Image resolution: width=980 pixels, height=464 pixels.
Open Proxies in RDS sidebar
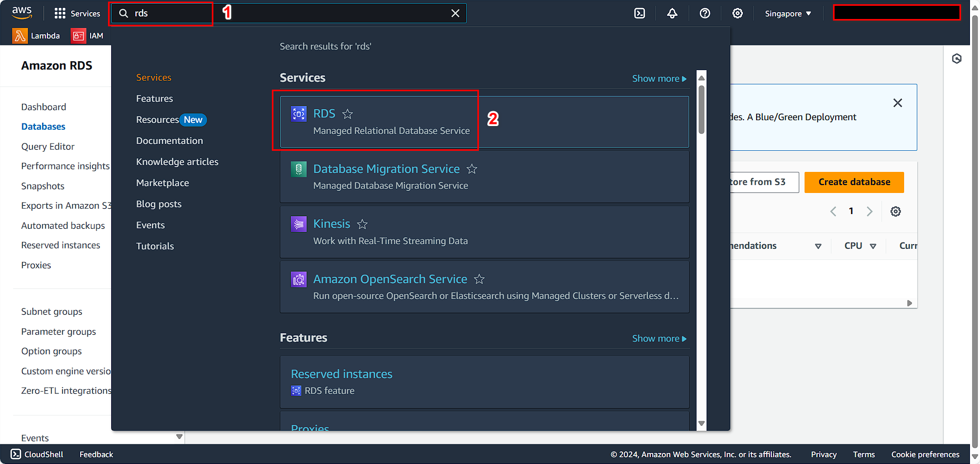[36, 265]
